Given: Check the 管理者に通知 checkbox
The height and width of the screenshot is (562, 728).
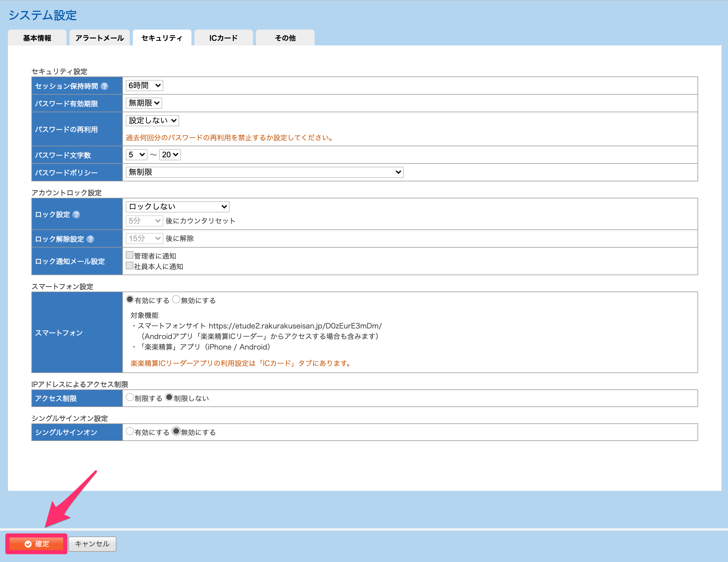Looking at the screenshot, I should (x=130, y=255).
